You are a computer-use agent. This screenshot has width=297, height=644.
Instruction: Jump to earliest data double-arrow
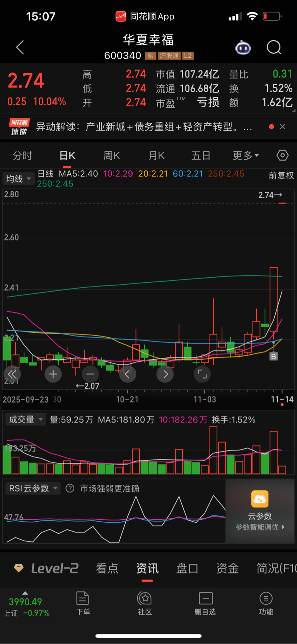12,374
